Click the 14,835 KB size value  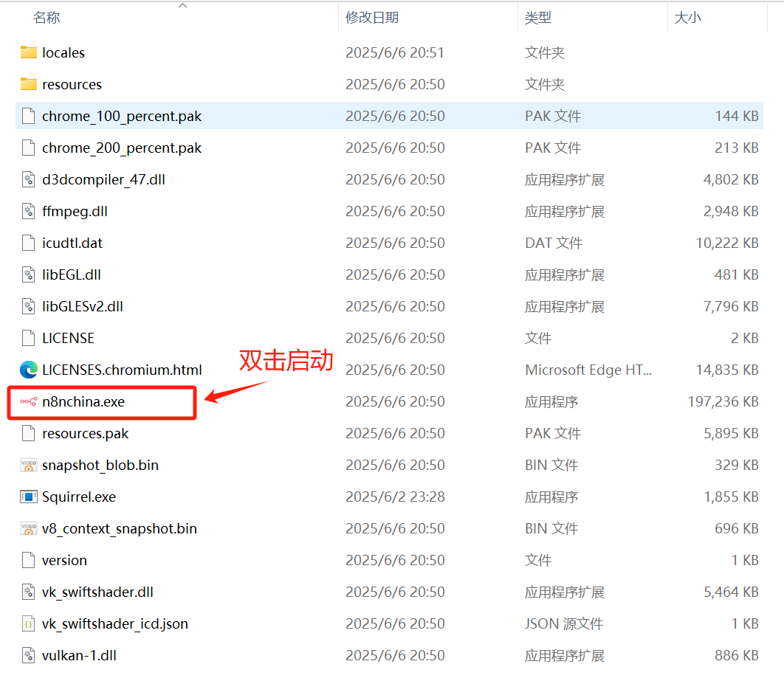point(727,370)
